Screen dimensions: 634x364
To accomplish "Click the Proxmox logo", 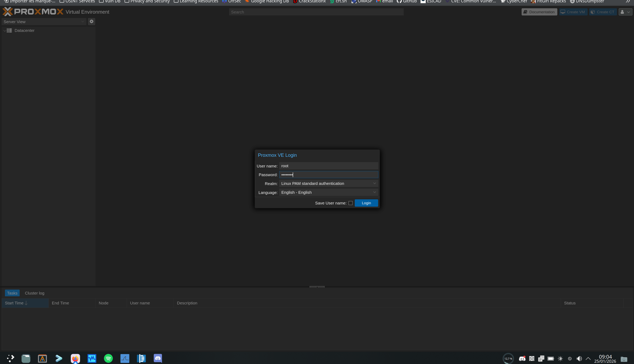I will [33, 12].
